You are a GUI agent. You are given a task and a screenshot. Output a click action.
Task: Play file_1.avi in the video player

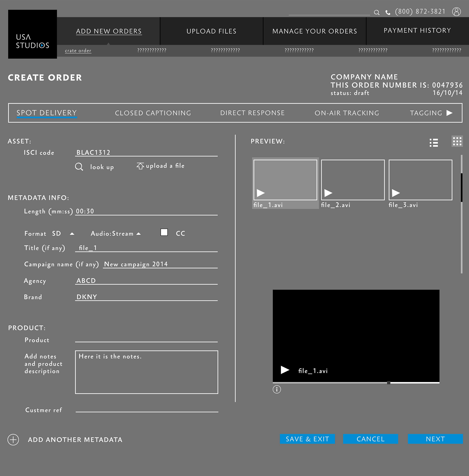click(x=285, y=370)
